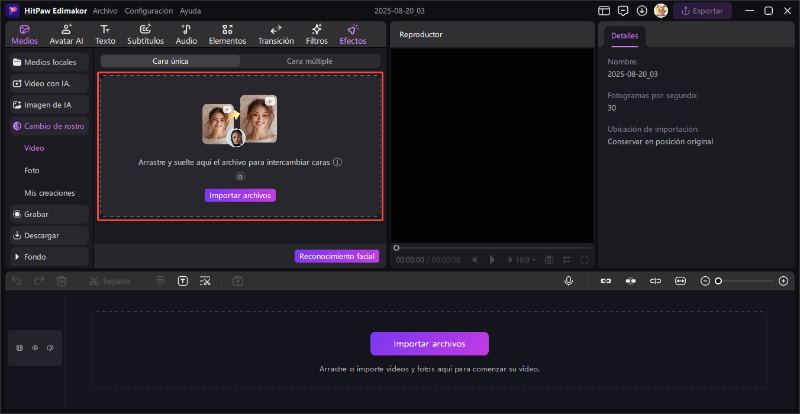The image size is (800, 414).
Task: Click the subtitle cut icon in toolbar
Action: point(205,281)
